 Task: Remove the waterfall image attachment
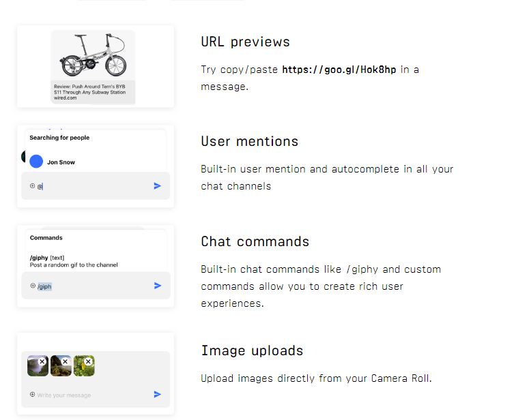tap(42, 361)
